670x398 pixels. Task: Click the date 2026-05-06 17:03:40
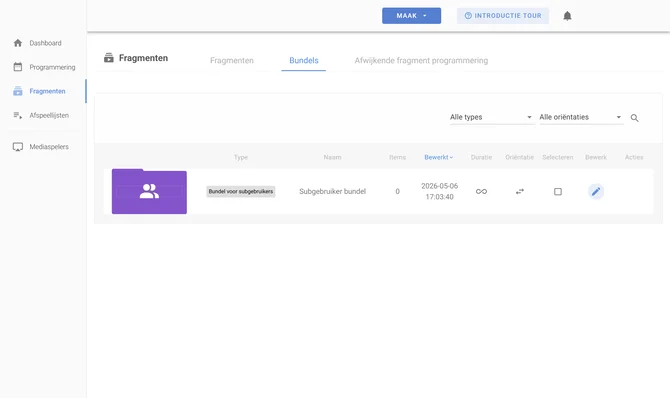coord(439,192)
